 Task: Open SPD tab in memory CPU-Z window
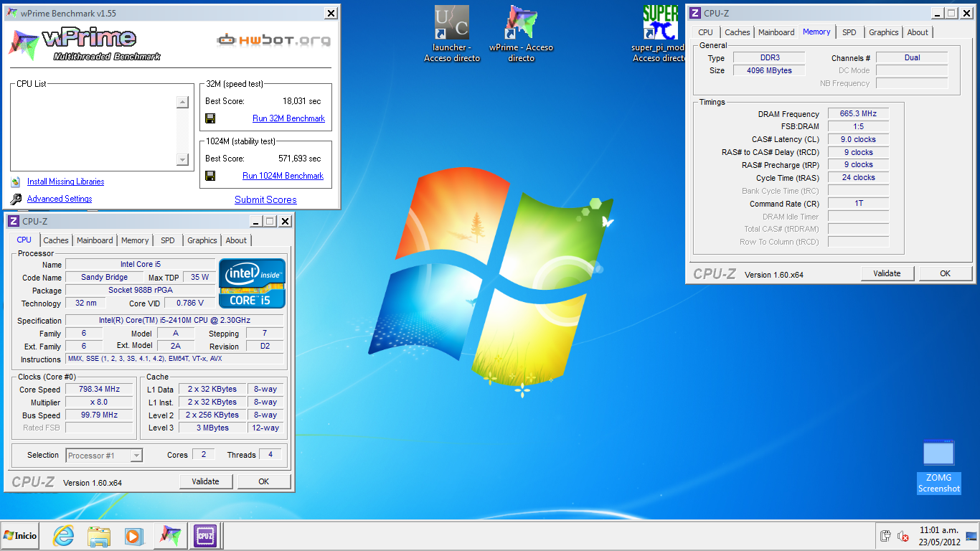click(x=849, y=32)
